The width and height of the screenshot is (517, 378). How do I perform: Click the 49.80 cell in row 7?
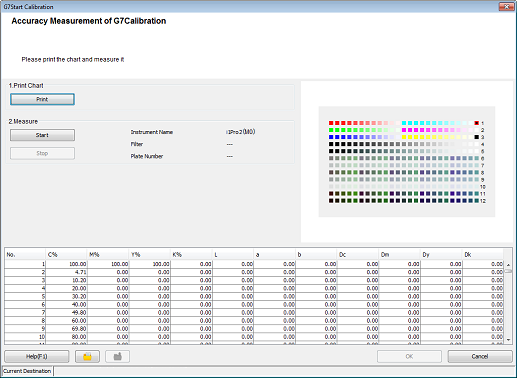pos(66,312)
